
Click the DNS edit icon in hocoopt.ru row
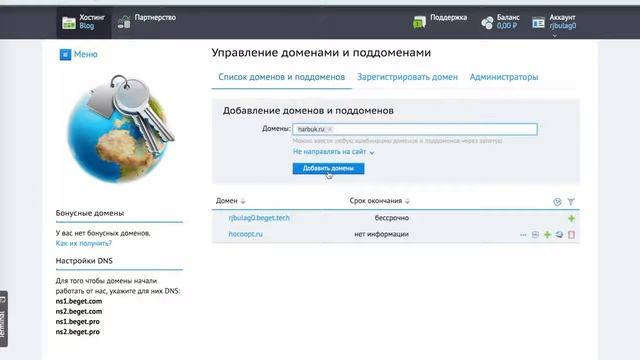click(x=535, y=235)
